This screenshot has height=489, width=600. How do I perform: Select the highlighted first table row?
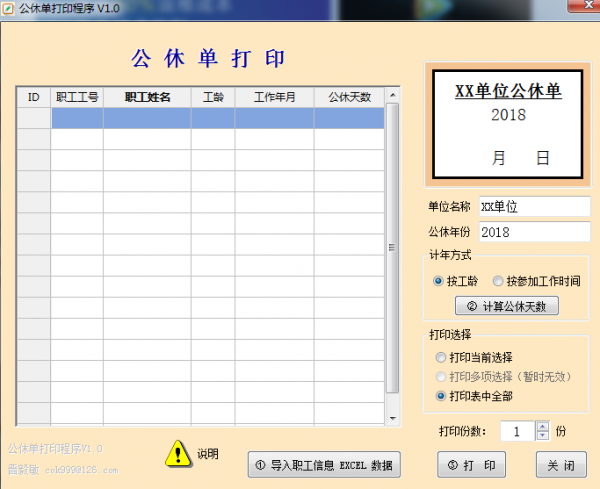201,118
